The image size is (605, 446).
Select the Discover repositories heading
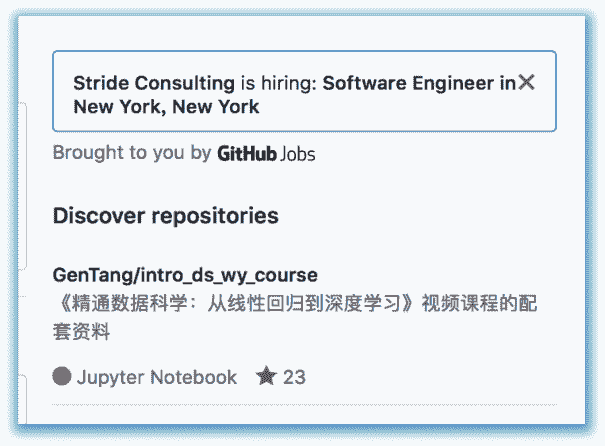click(x=166, y=216)
